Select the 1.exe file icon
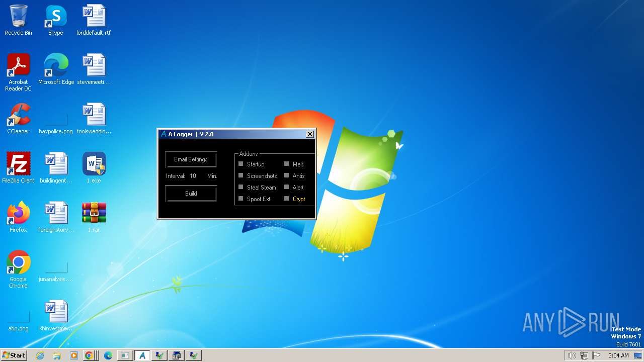The image size is (644, 362). point(94,168)
